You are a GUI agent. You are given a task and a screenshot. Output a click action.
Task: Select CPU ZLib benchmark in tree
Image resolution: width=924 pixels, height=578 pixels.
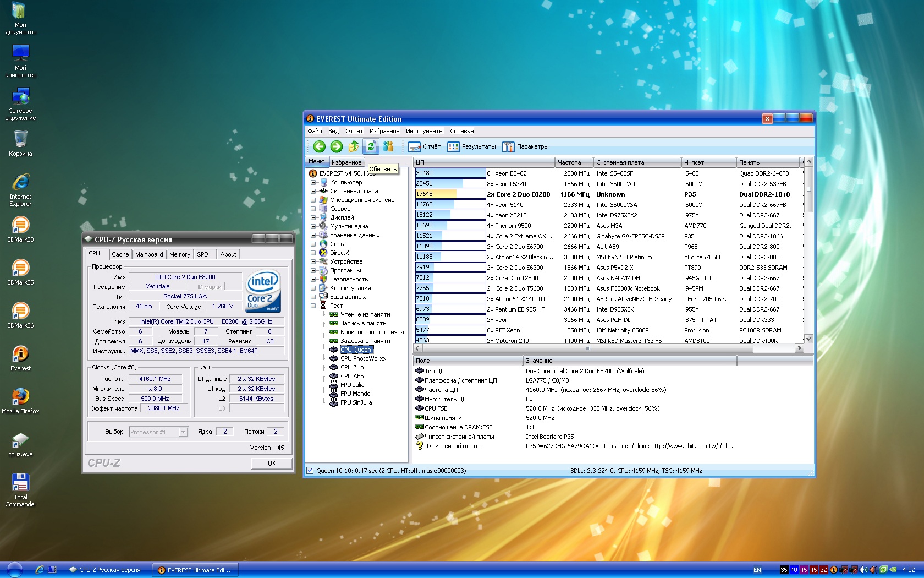point(352,367)
